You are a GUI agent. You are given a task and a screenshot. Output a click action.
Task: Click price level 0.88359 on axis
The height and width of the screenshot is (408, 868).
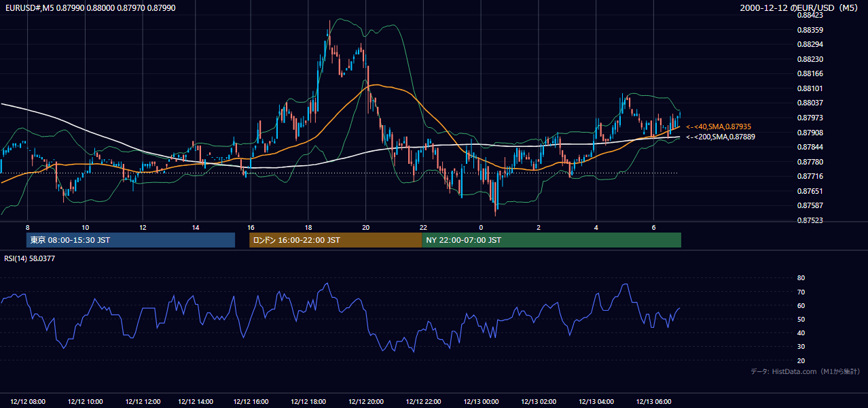point(810,30)
